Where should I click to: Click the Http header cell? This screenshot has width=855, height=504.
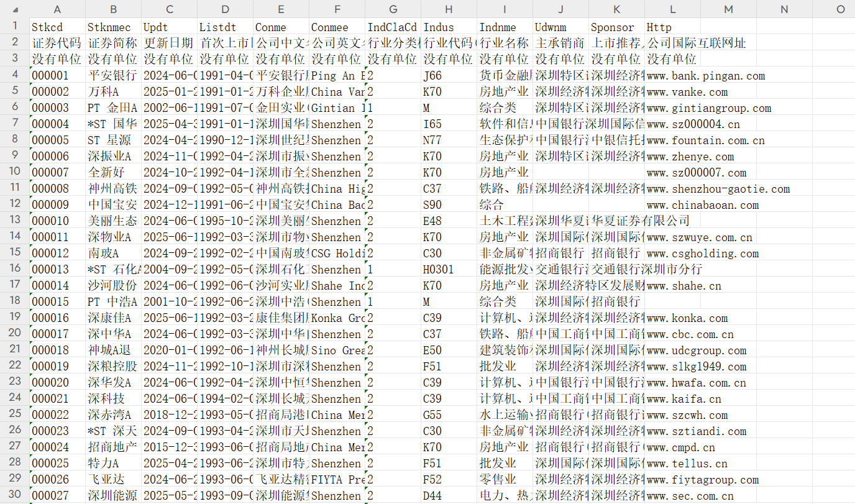point(673,27)
